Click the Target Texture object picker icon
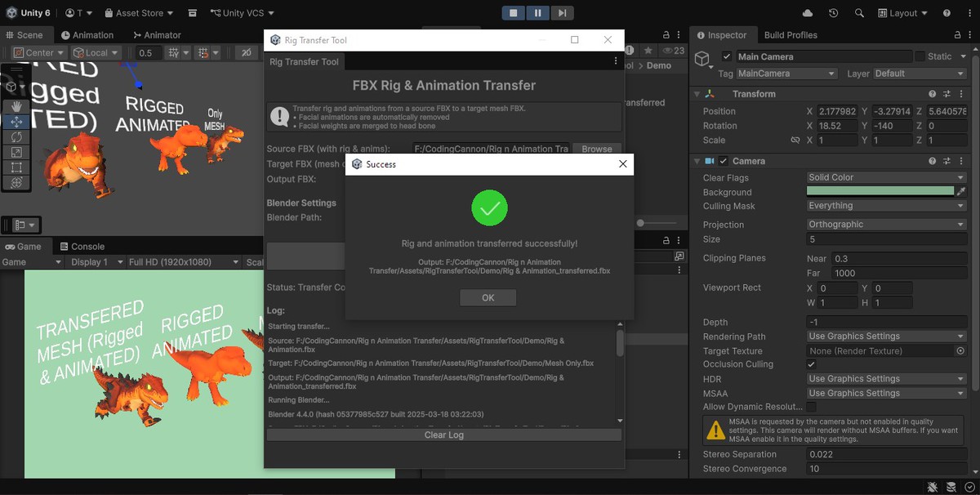 coord(960,350)
